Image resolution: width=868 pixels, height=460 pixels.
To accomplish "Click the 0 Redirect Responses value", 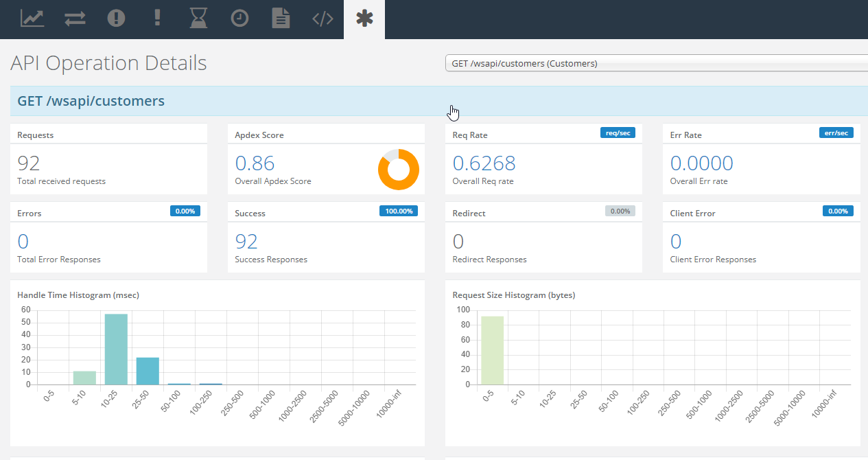I will coord(458,241).
